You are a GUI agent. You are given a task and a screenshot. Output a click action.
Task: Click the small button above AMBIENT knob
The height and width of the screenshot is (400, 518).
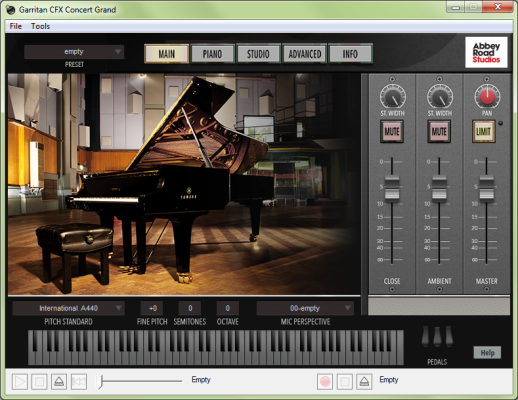tap(439, 79)
